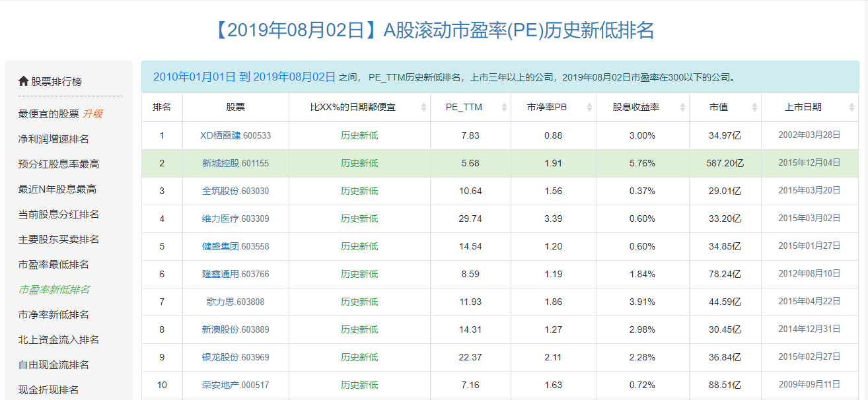Sort table by 市净率PB column arrows
The image size is (868, 400).
coord(589,108)
